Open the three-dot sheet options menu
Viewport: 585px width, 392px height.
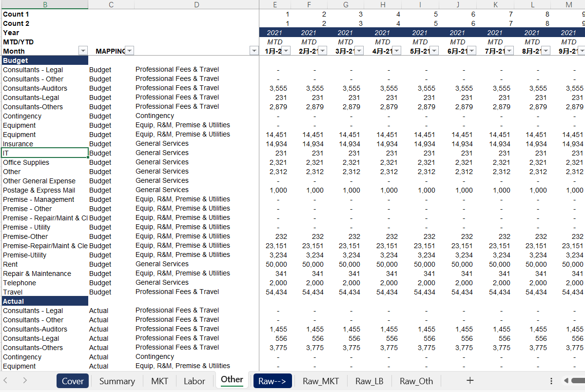[x=551, y=381]
